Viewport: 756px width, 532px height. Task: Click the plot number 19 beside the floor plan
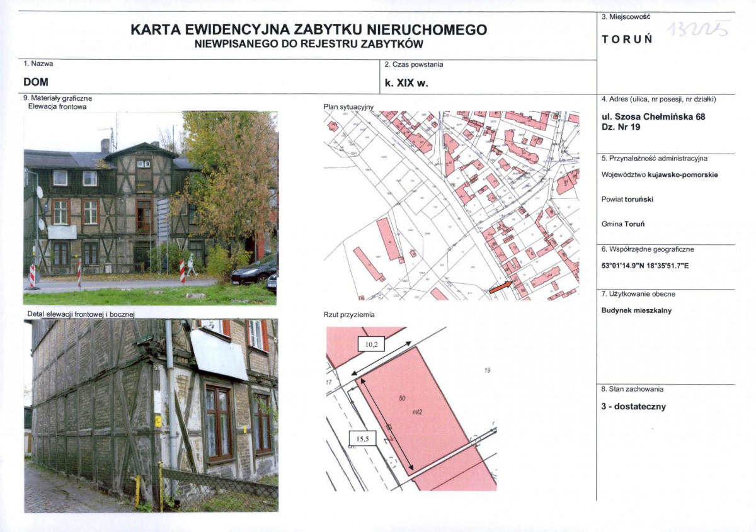488,371
